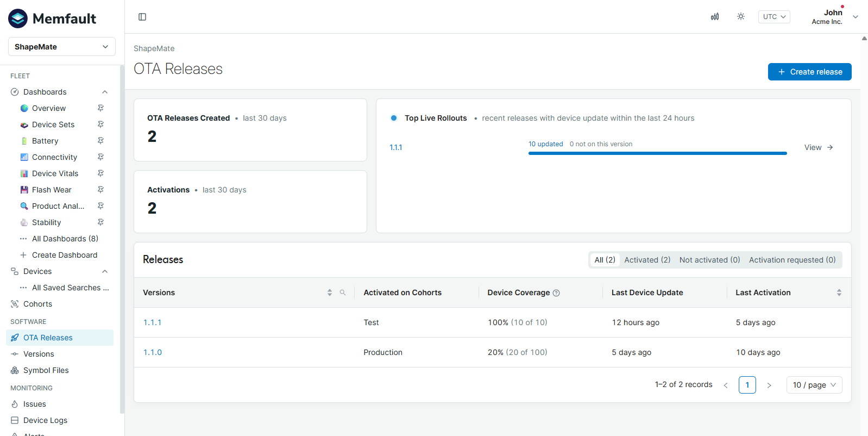Show Device Coverage help tooltip icon
Viewport: 868px width, 436px height.
(556, 293)
